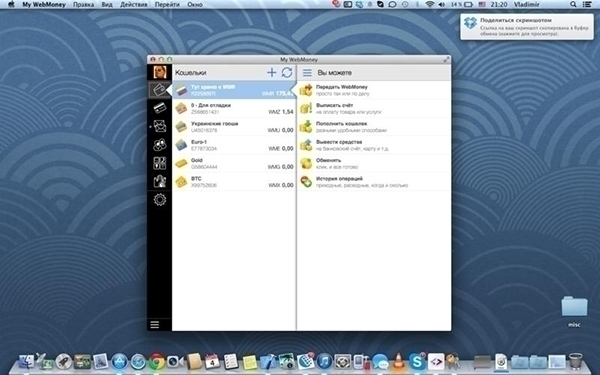
Task: Open the settings gear in the black sidebar
Action: pos(160,199)
